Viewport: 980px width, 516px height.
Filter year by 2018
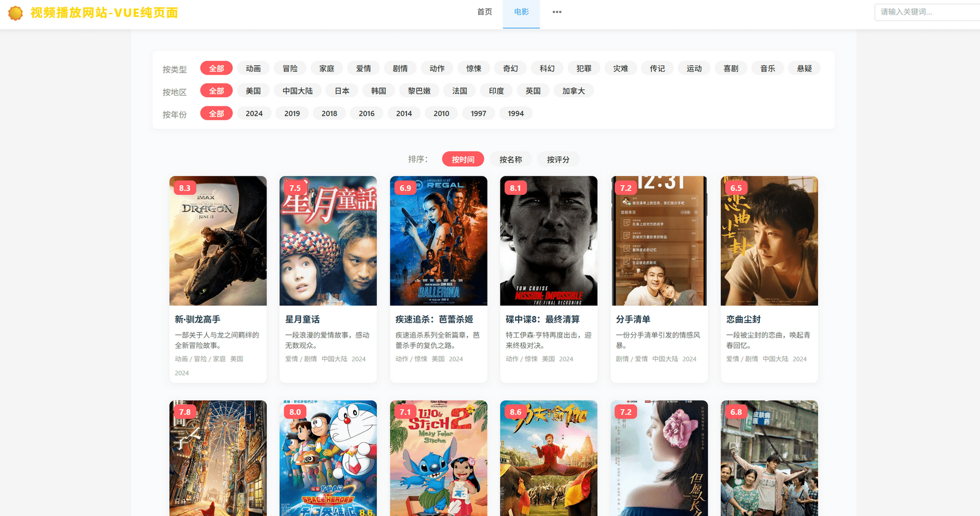[329, 114]
